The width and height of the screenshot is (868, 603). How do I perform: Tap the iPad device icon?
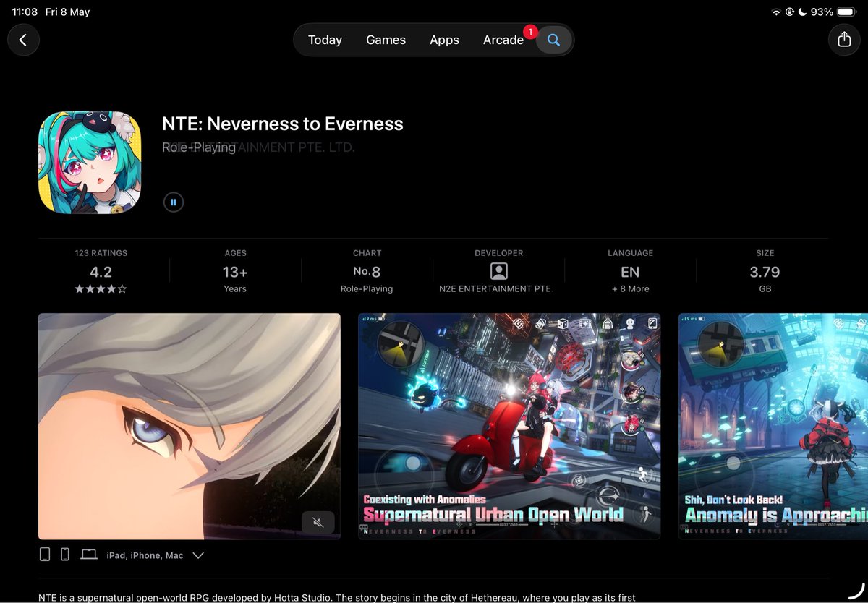pyautogui.click(x=45, y=555)
